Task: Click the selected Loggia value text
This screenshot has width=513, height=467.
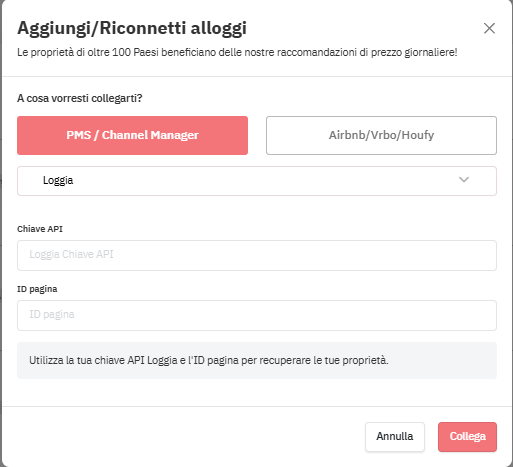Action: click(58, 180)
